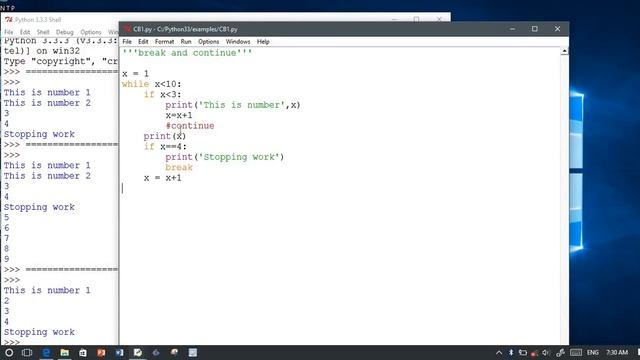Click the Python Shell title bar icon

[9, 20]
